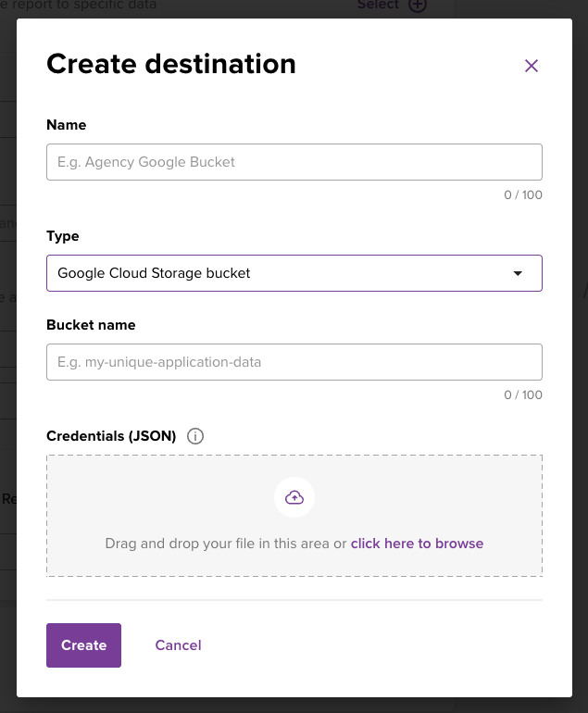
Task: Cancel creating the destination
Action: (178, 645)
